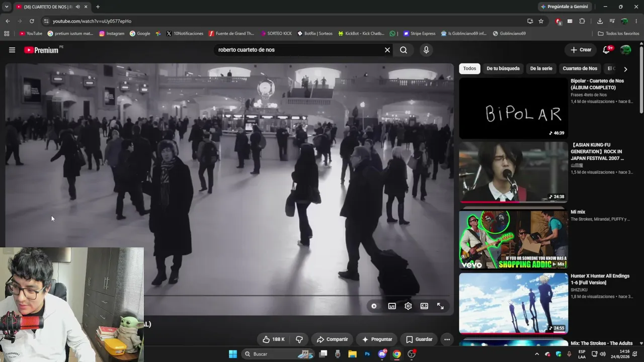Select the De la serie chip
Viewport: 644px width, 362px height.
(x=541, y=68)
